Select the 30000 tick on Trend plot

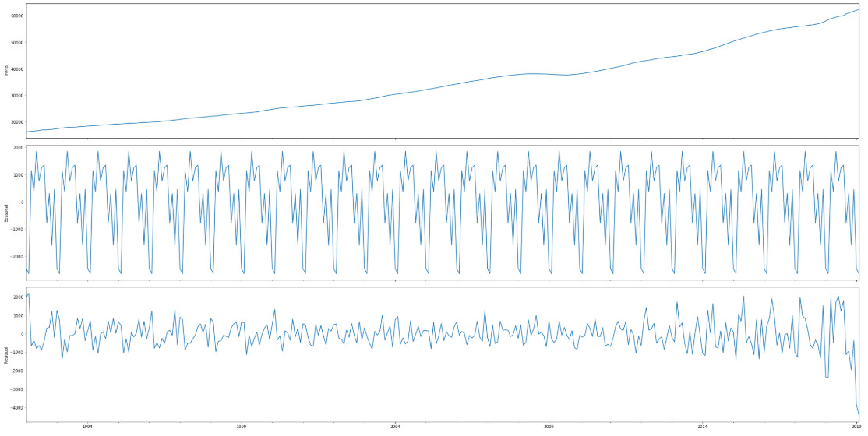17,95
